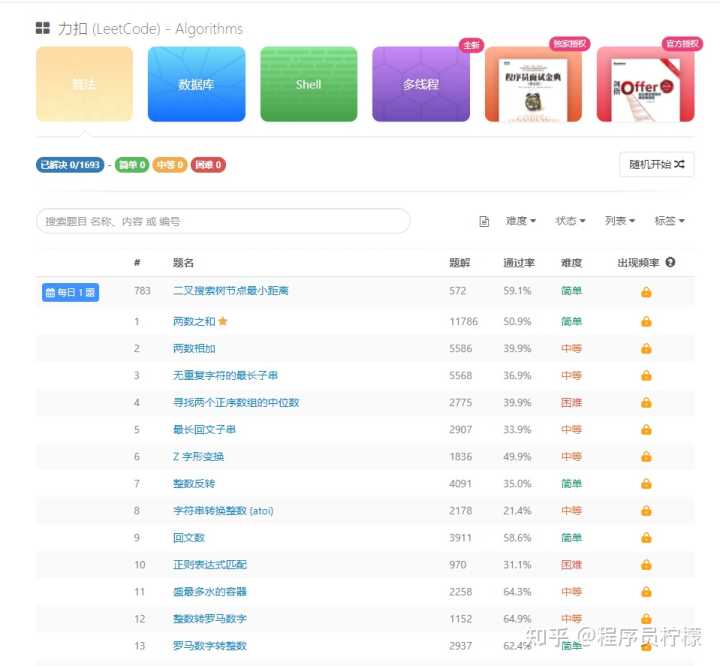Sort by the 题解 column header
The height and width of the screenshot is (666, 720).
pos(460,263)
